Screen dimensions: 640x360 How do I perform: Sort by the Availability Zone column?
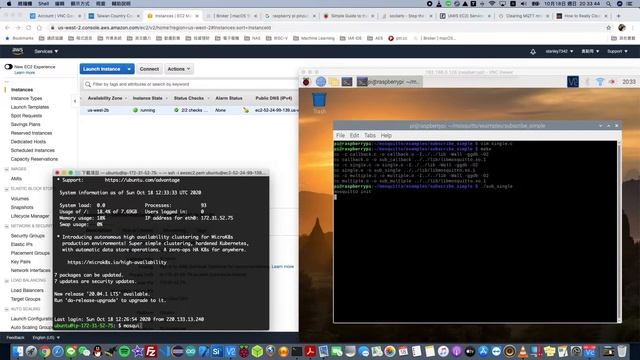[105, 98]
